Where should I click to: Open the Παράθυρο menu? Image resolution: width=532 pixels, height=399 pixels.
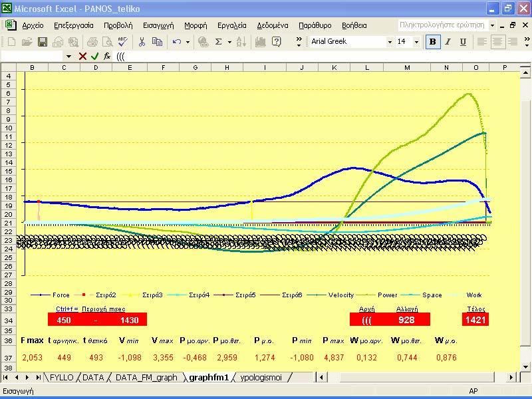pyautogui.click(x=315, y=25)
